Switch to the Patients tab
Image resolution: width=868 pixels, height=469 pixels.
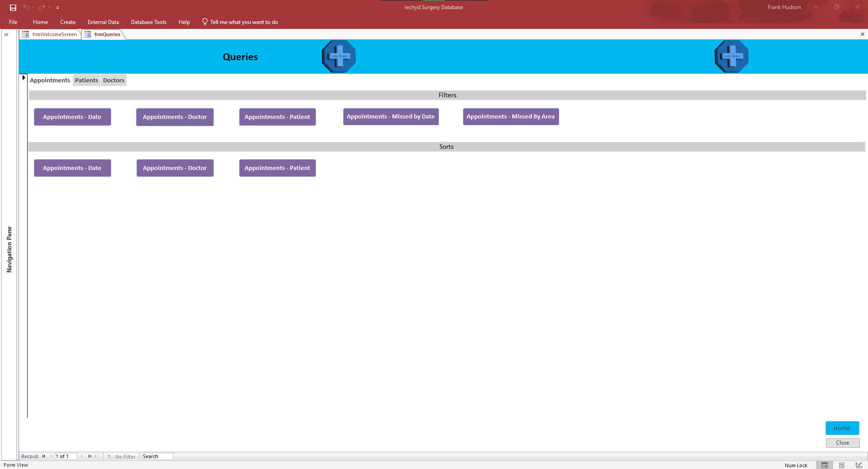pos(86,80)
